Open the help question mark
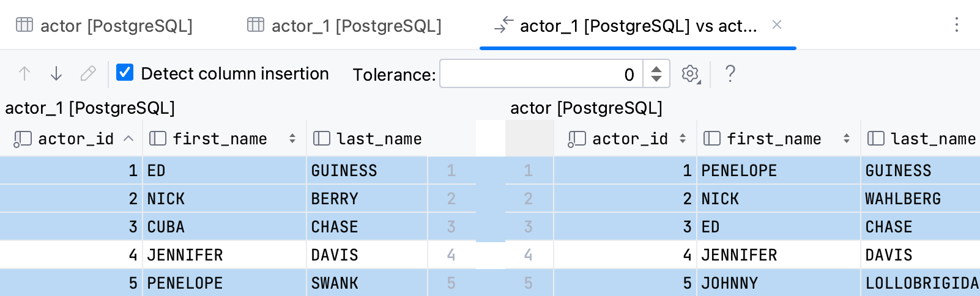Image resolution: width=980 pixels, height=296 pixels. (730, 74)
